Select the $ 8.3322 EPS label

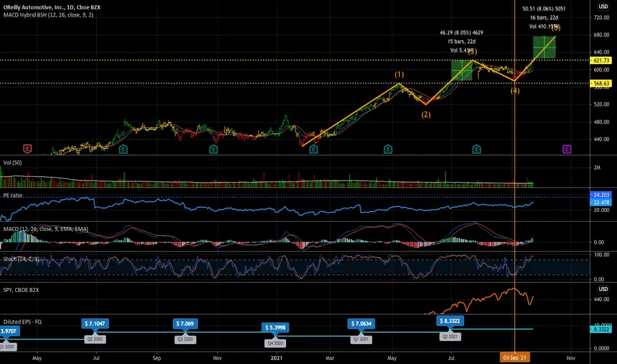coord(450,321)
